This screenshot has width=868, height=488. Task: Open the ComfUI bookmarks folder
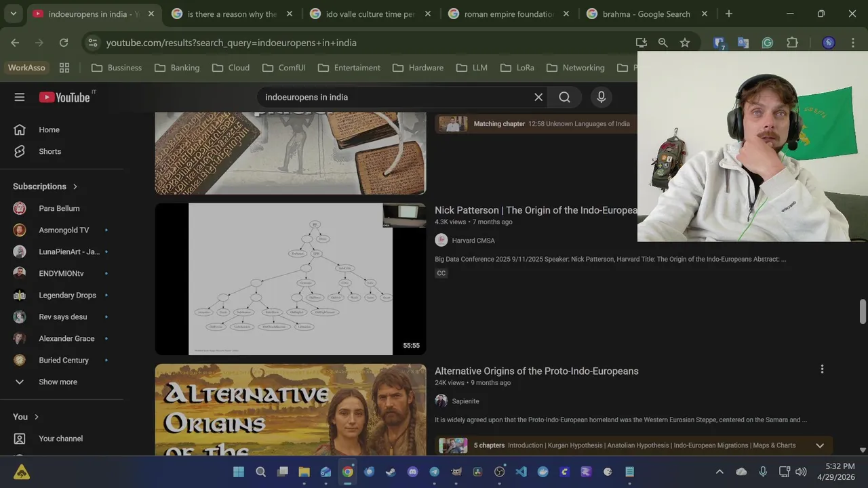(283, 68)
